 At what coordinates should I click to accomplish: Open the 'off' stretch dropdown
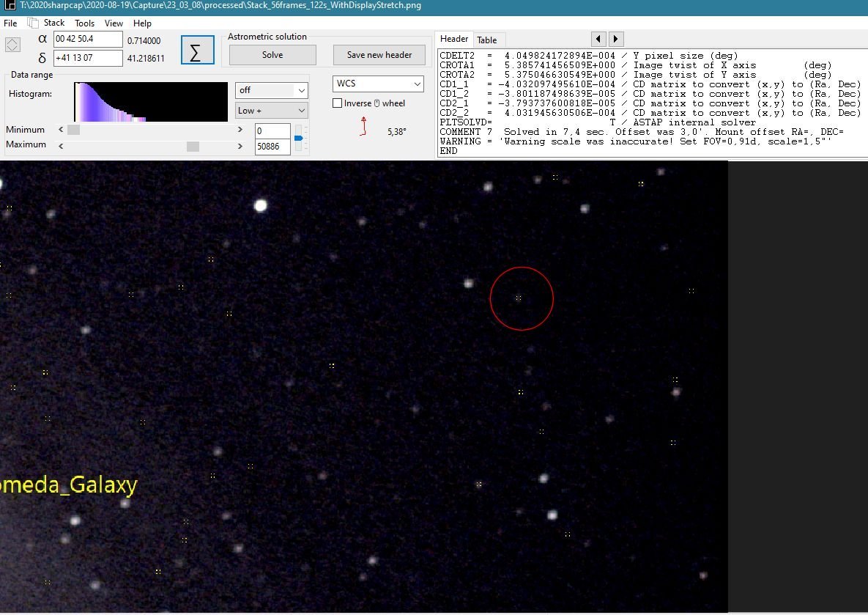pos(271,90)
